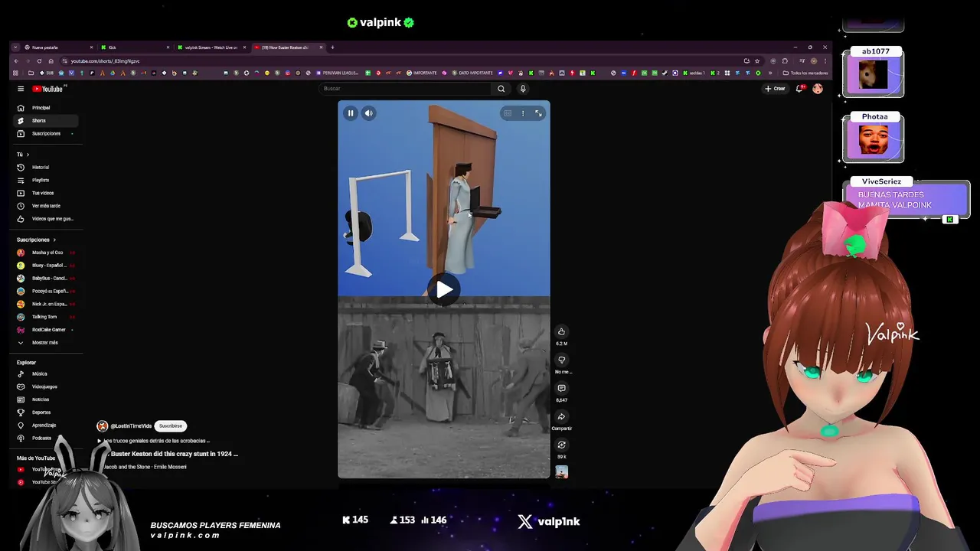Open Chrome three-dot menu
The image size is (980, 551).
coord(825,61)
